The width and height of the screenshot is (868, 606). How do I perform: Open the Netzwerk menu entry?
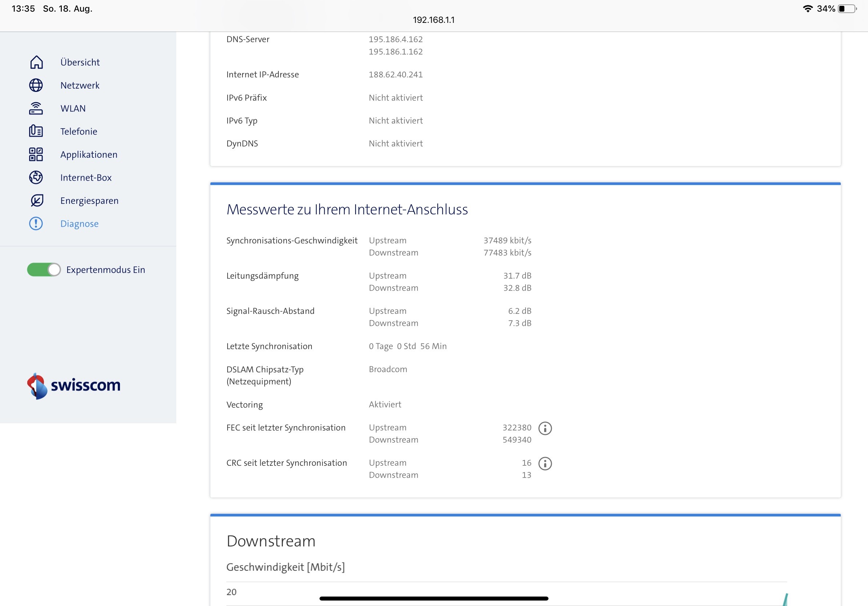(80, 85)
